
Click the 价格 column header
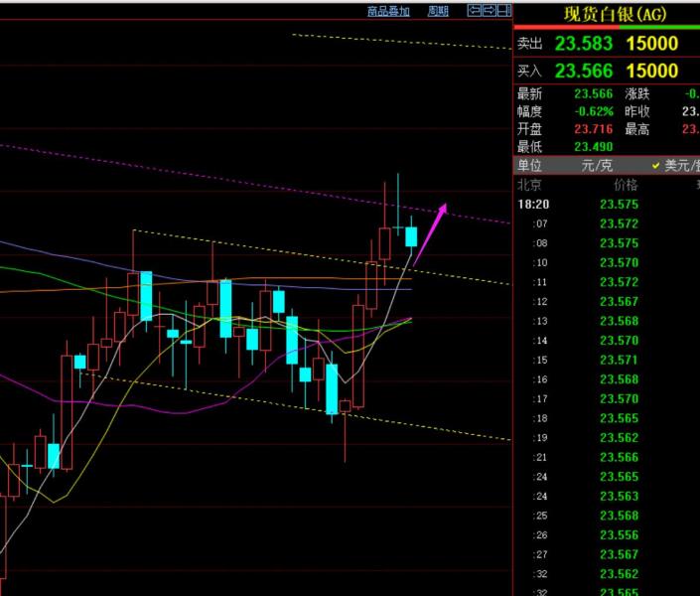[x=626, y=185]
